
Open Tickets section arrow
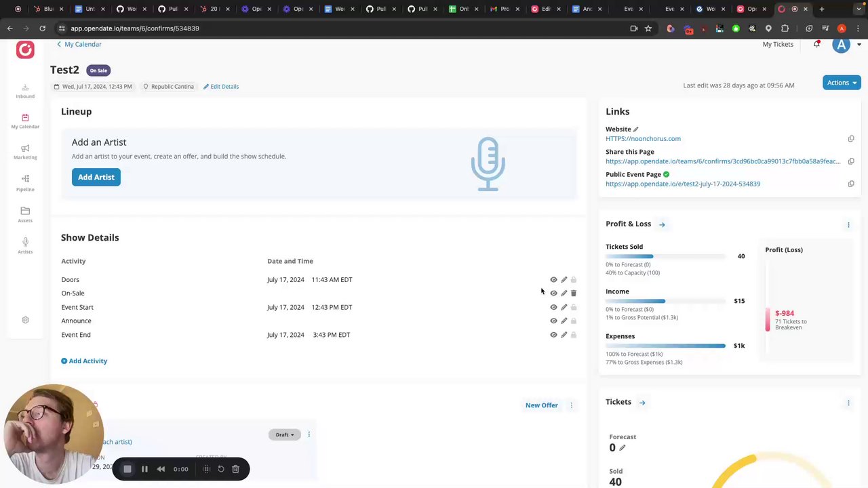(642, 403)
